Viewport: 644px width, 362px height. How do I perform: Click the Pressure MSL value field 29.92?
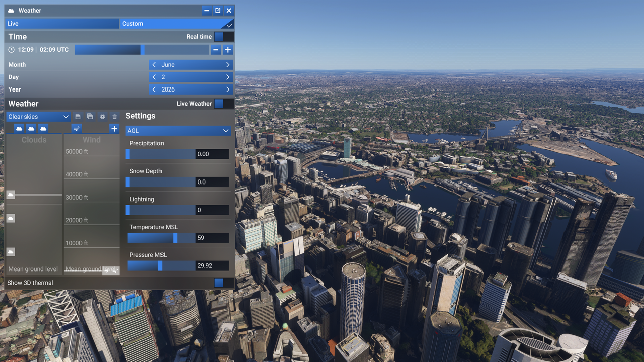coord(212,266)
